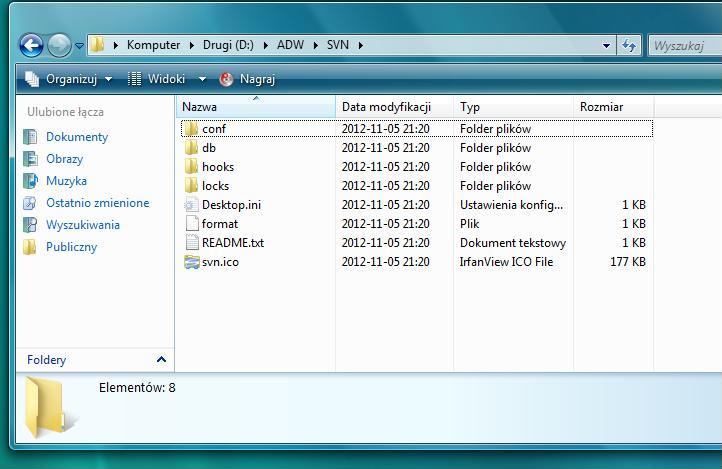Click the Wyszukaj search field

684,45
